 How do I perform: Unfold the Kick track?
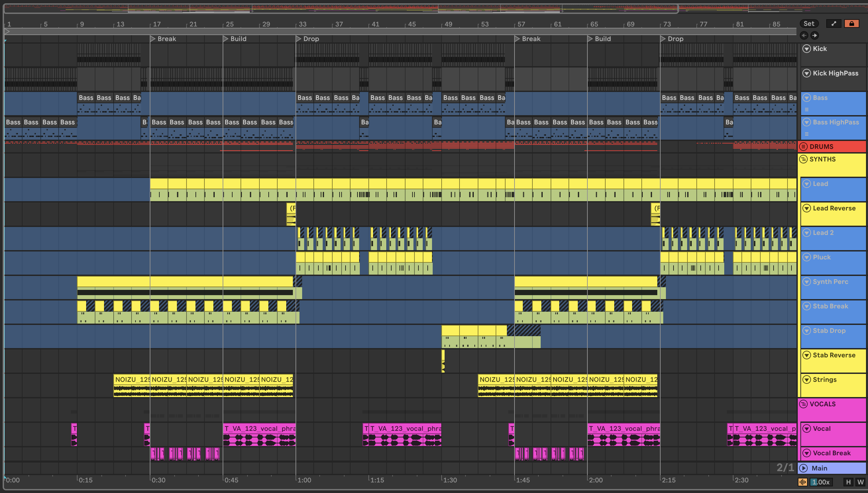[807, 49]
